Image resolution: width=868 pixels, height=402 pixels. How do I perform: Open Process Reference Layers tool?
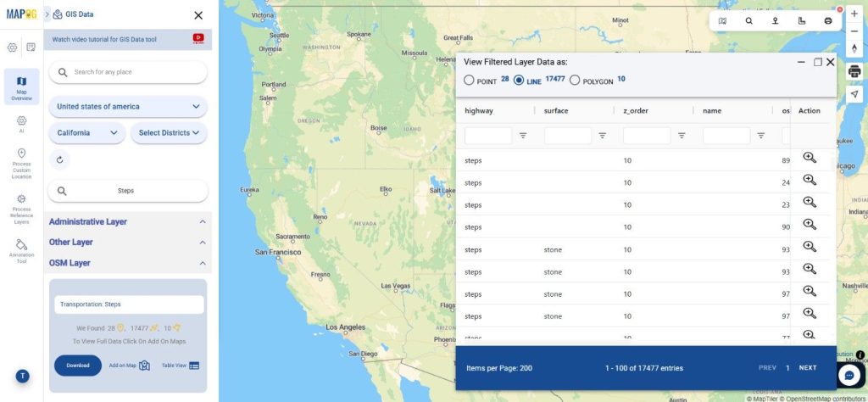pos(21,209)
